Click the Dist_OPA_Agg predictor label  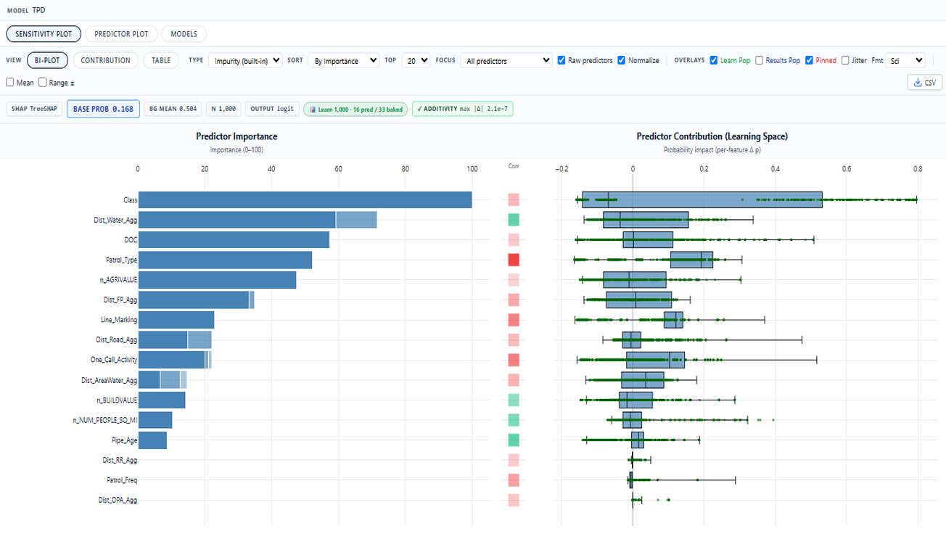(118, 500)
